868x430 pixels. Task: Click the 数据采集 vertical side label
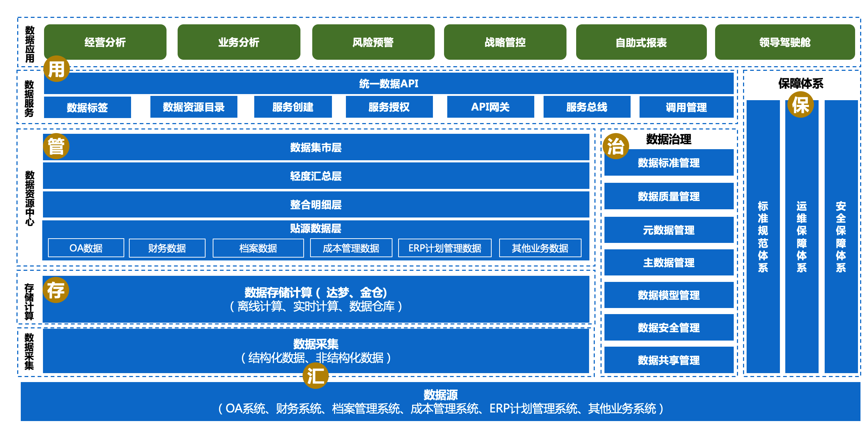click(29, 351)
